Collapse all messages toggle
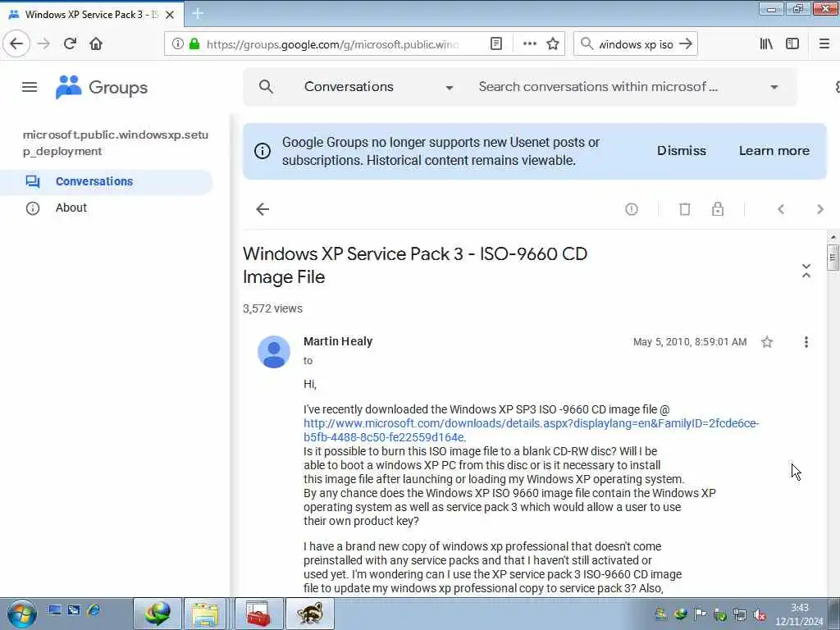Viewport: 840px width, 630px height. pyautogui.click(x=806, y=271)
